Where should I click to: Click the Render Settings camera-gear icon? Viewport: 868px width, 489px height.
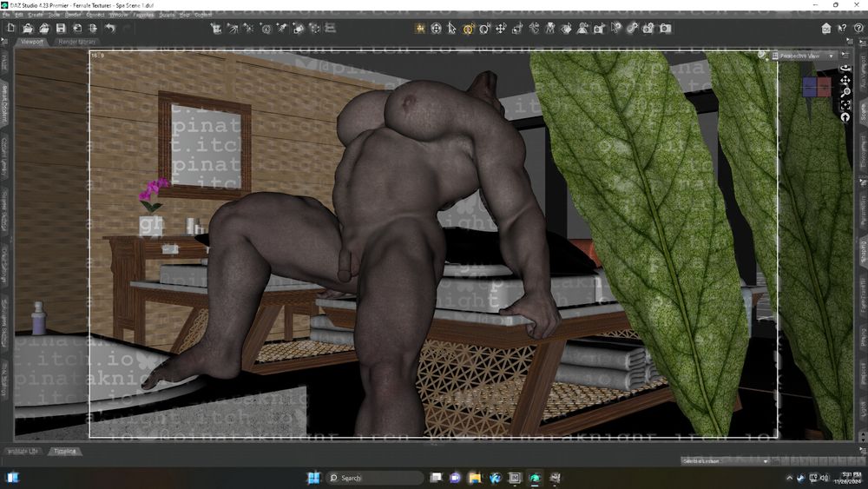[648, 29]
